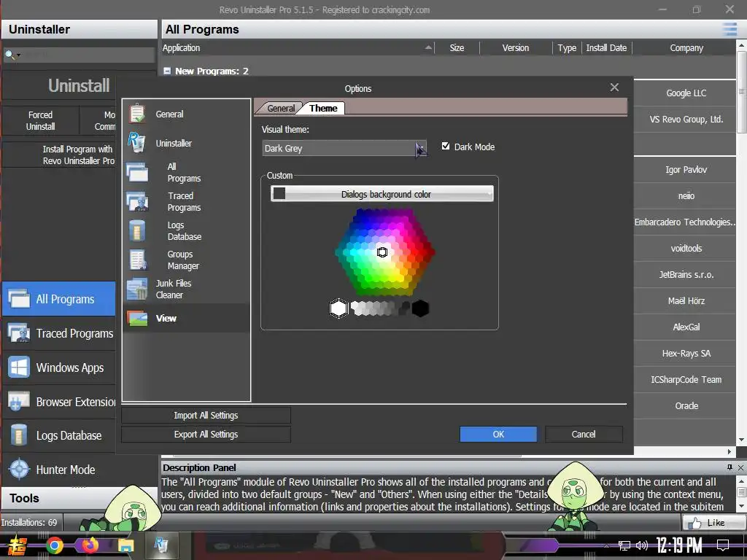The image size is (747, 560).
Task: Click the Like thumbs-up icon
Action: [694, 523]
